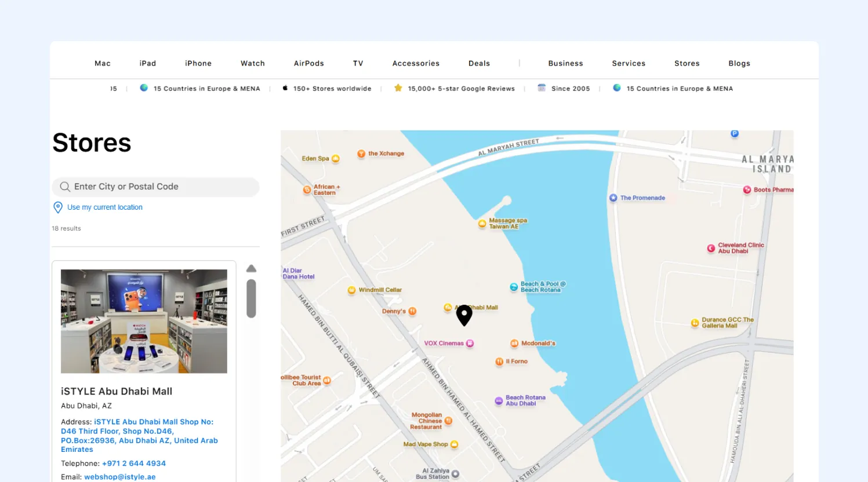Image resolution: width=868 pixels, height=482 pixels.
Task: Click the 18 results count text
Action: pos(67,228)
